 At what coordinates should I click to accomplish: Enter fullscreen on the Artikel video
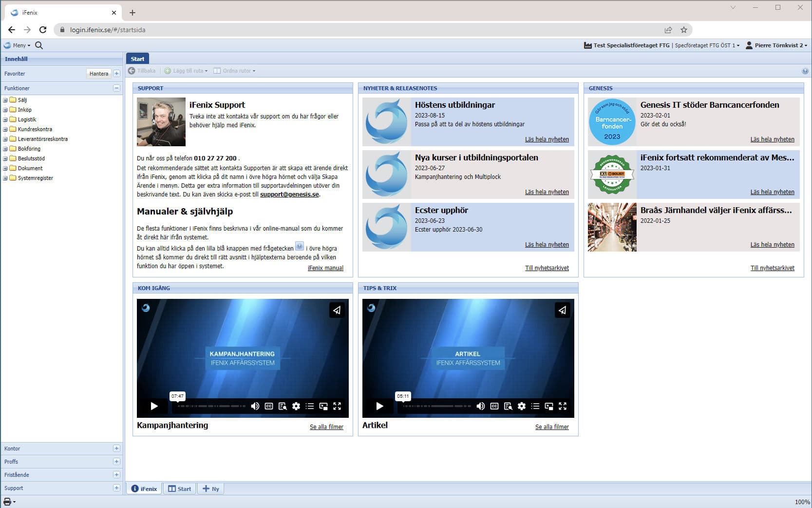pyautogui.click(x=563, y=406)
